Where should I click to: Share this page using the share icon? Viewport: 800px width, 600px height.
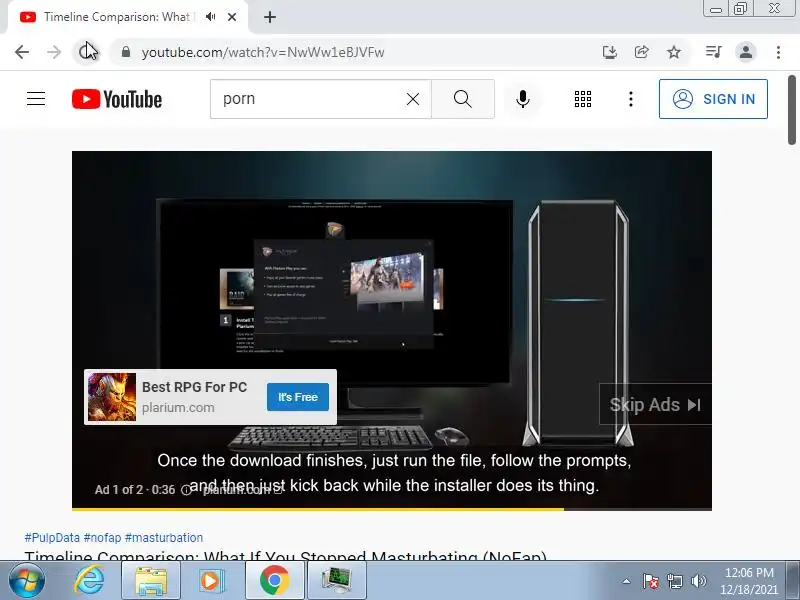[642, 52]
